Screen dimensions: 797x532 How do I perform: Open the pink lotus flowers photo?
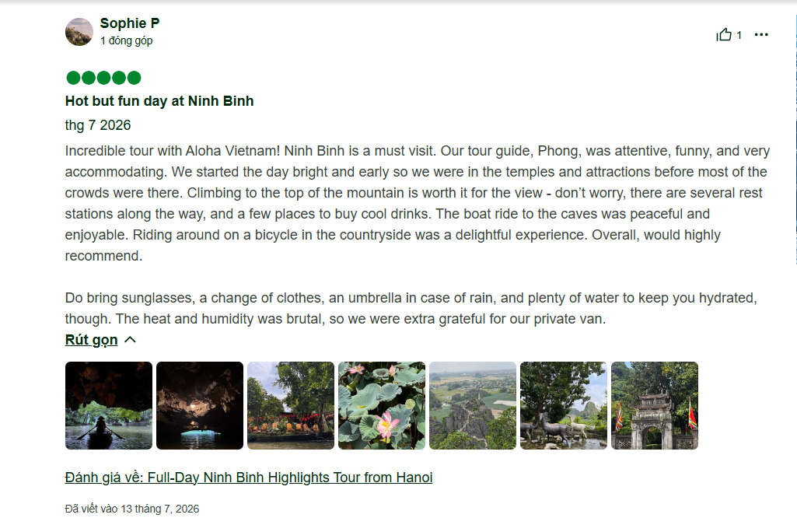382,405
